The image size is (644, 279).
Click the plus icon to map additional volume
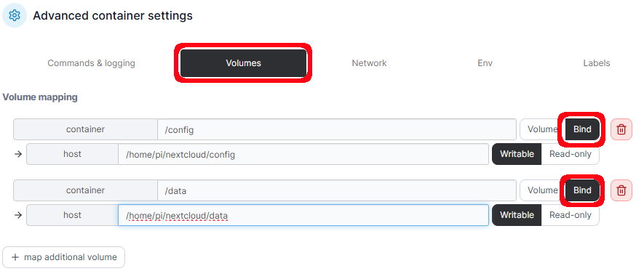pyautogui.click(x=15, y=257)
